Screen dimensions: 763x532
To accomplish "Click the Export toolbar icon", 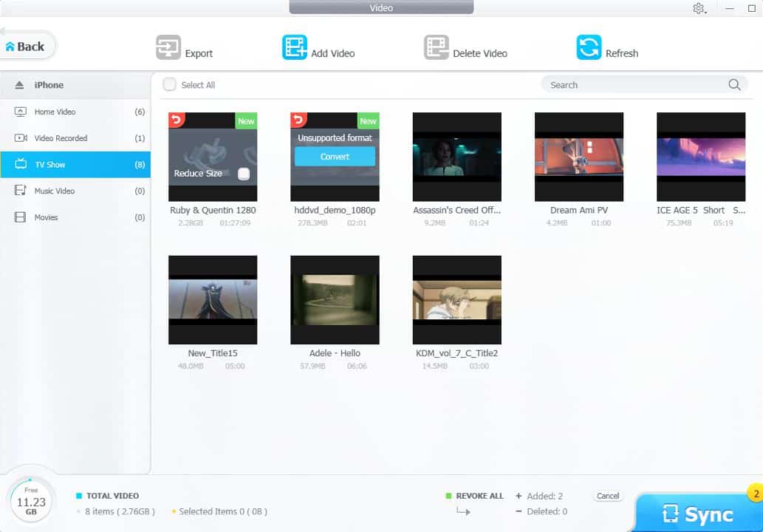I will 168,47.
